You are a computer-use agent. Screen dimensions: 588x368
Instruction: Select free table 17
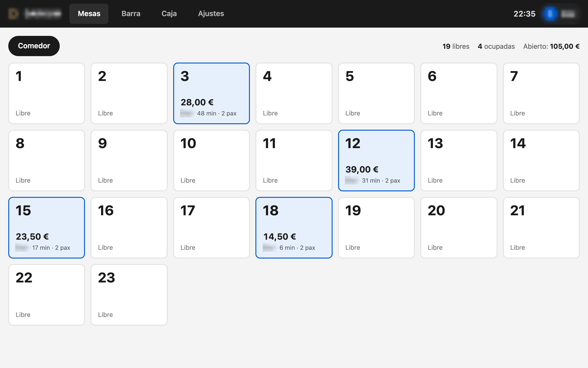click(x=211, y=228)
